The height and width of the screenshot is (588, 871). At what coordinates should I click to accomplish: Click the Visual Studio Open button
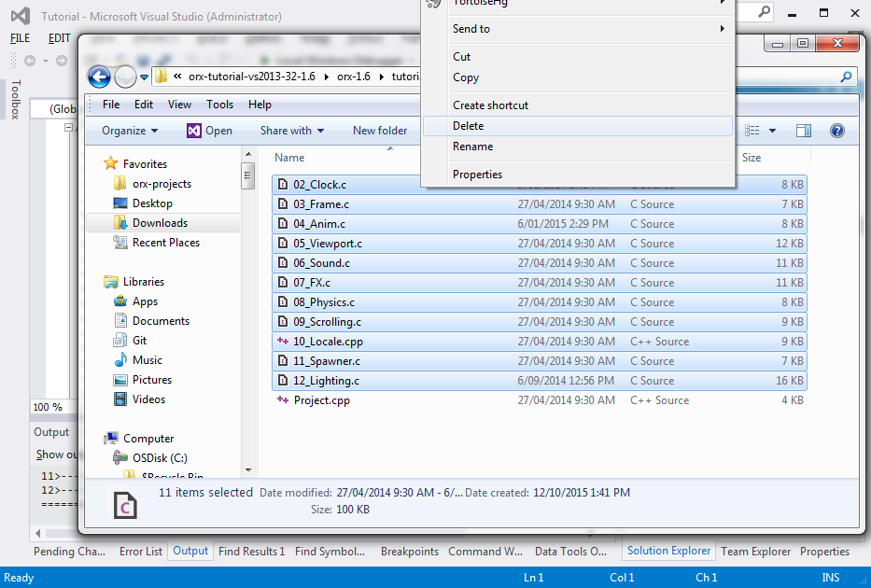point(209,131)
